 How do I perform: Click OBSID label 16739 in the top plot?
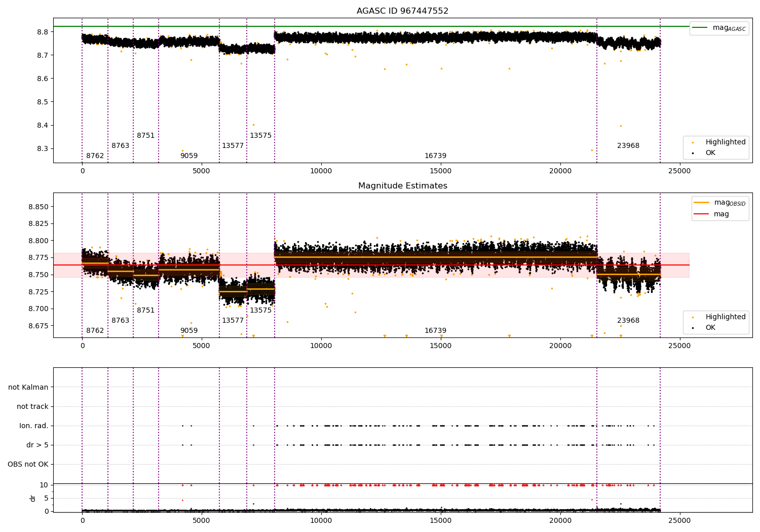click(435, 156)
